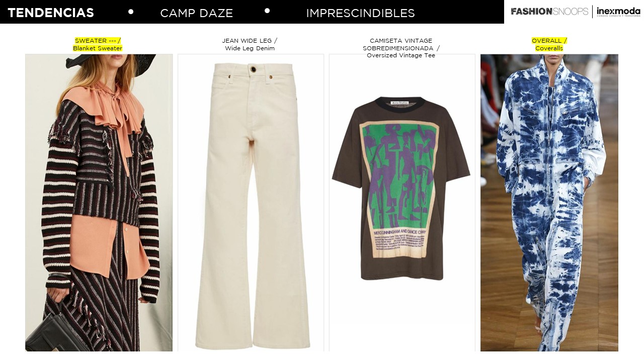Click the highlighted Overall / Coveralls label
Screen dimensions: 644x362
pos(549,44)
